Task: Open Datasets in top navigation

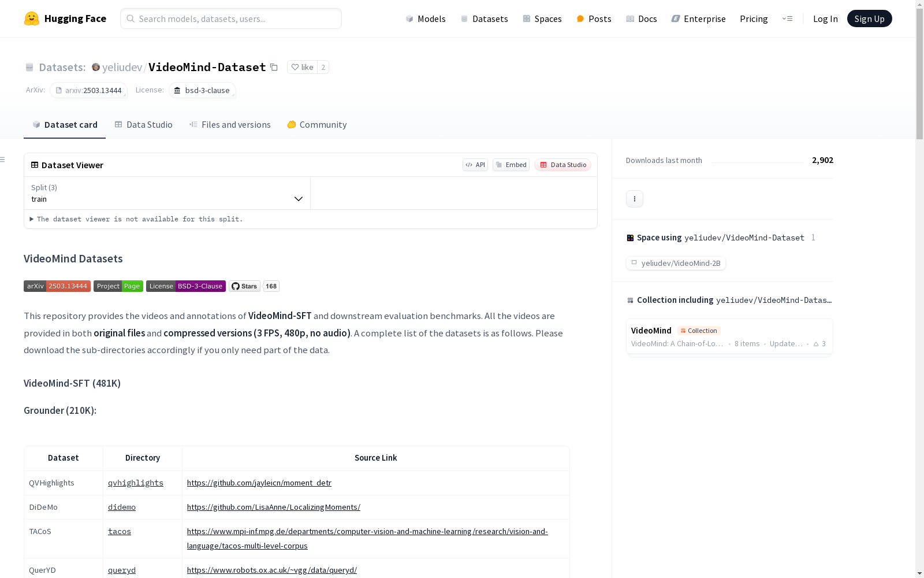Action: click(484, 19)
